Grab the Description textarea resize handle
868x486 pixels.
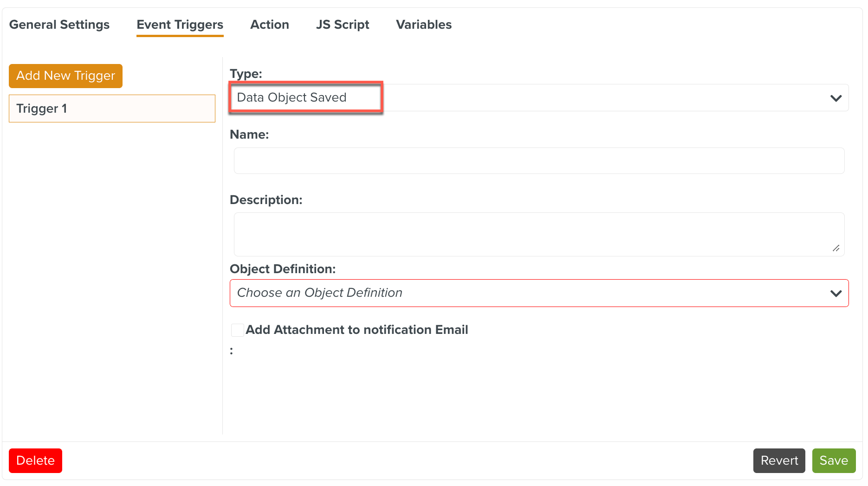pos(836,249)
